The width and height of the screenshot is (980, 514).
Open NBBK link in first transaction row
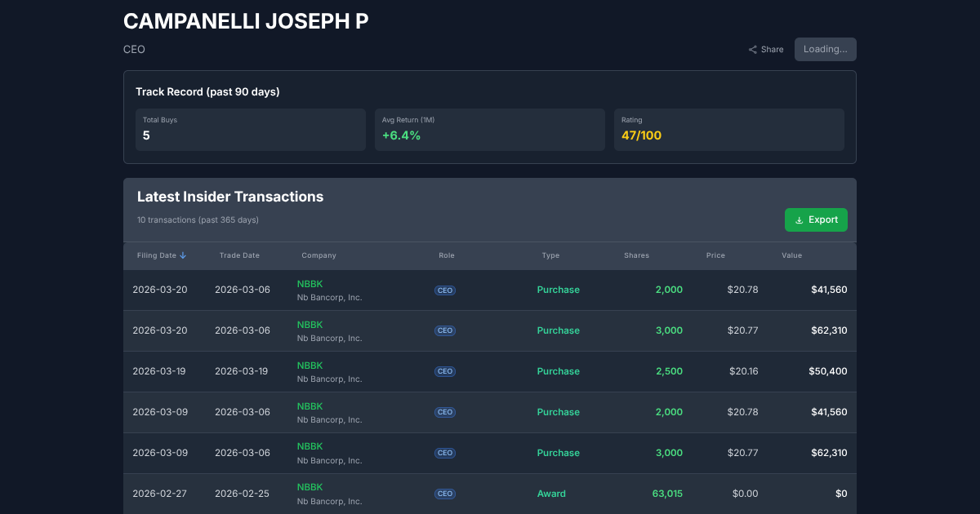pos(310,284)
